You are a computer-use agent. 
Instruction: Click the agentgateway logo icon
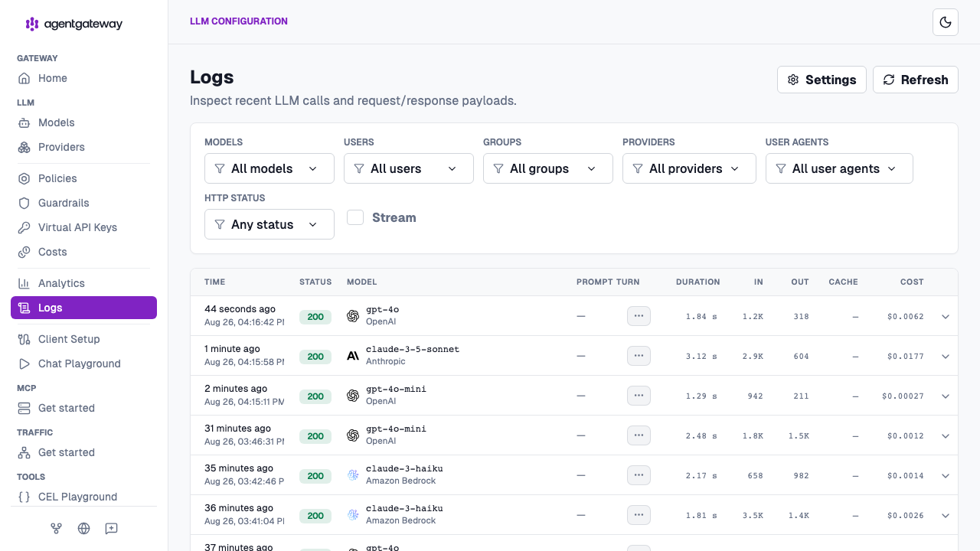tap(32, 24)
